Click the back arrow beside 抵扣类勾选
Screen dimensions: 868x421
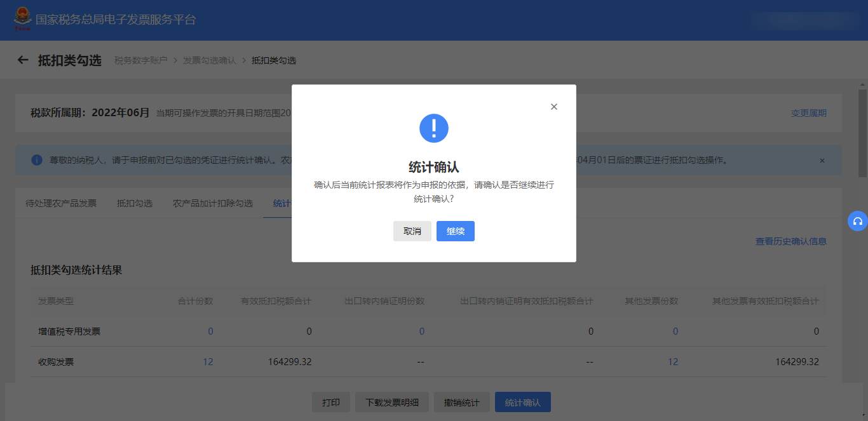pos(23,60)
